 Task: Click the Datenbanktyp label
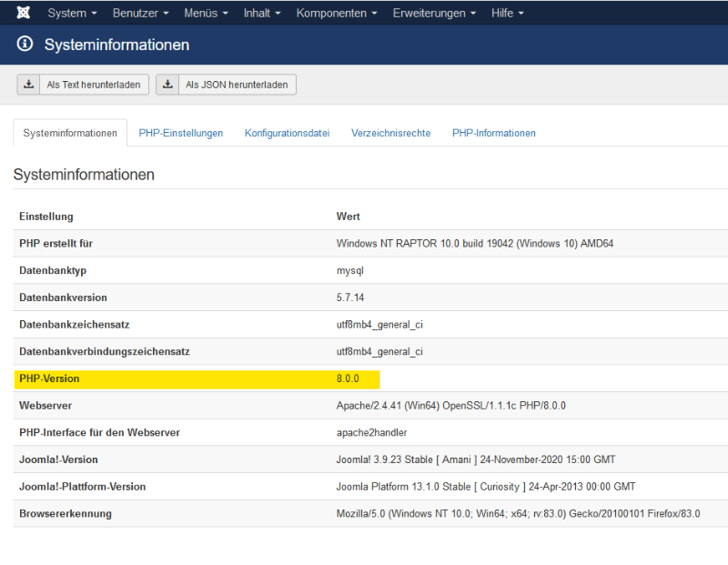pos(53,270)
